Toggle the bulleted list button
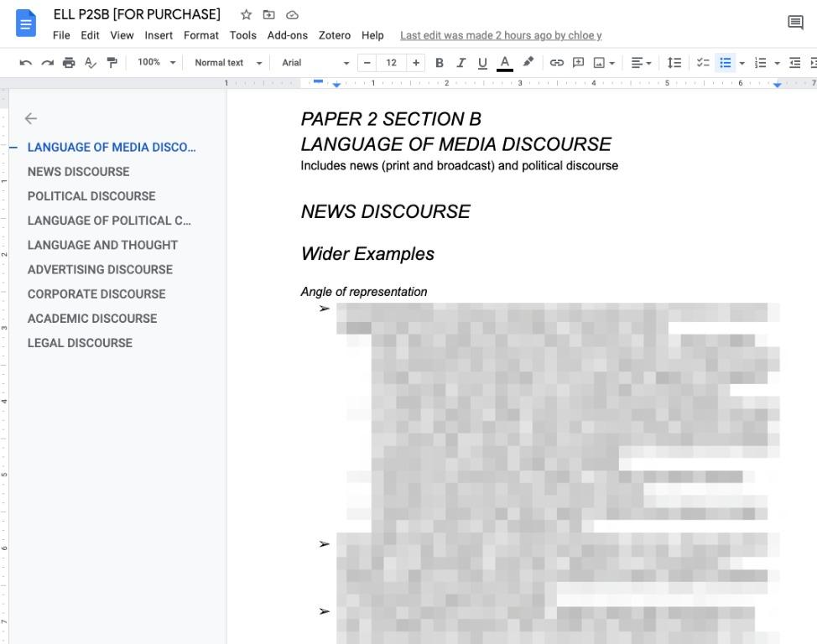The image size is (817, 644). tap(726, 63)
